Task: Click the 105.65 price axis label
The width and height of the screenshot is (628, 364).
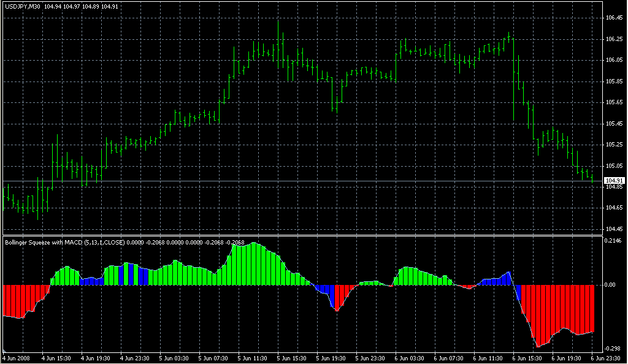Action: (613, 102)
